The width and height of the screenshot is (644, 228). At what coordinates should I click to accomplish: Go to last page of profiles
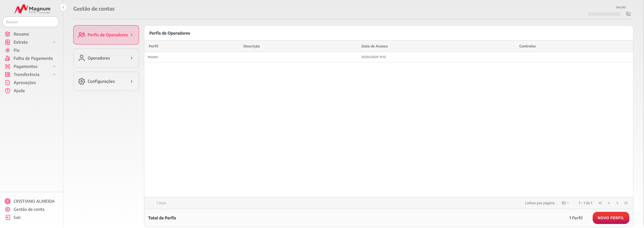(x=626, y=203)
